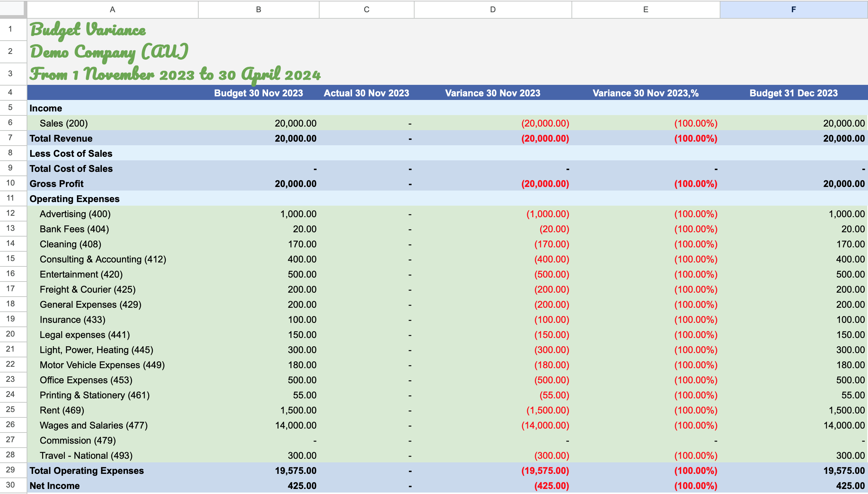The width and height of the screenshot is (868, 494).
Task: Click the (425.00) Net Income variance cell
Action: coord(493,486)
